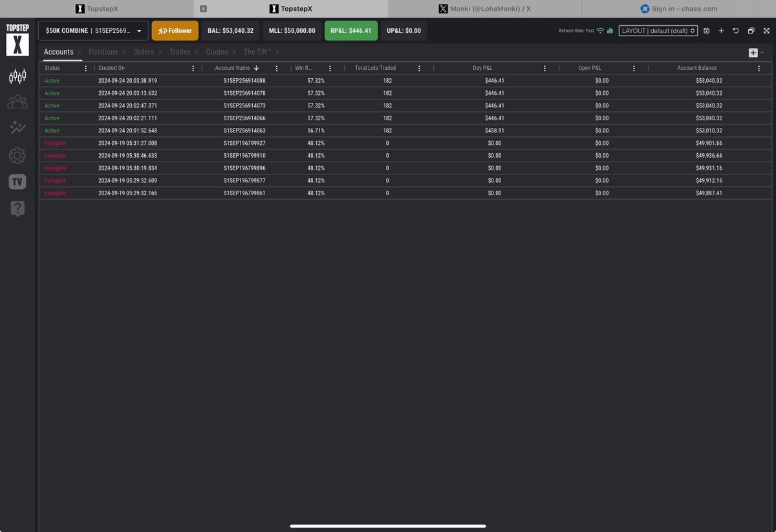Toggle fullscreen with the expand arrows icon
This screenshot has width=776, height=532.
point(765,30)
